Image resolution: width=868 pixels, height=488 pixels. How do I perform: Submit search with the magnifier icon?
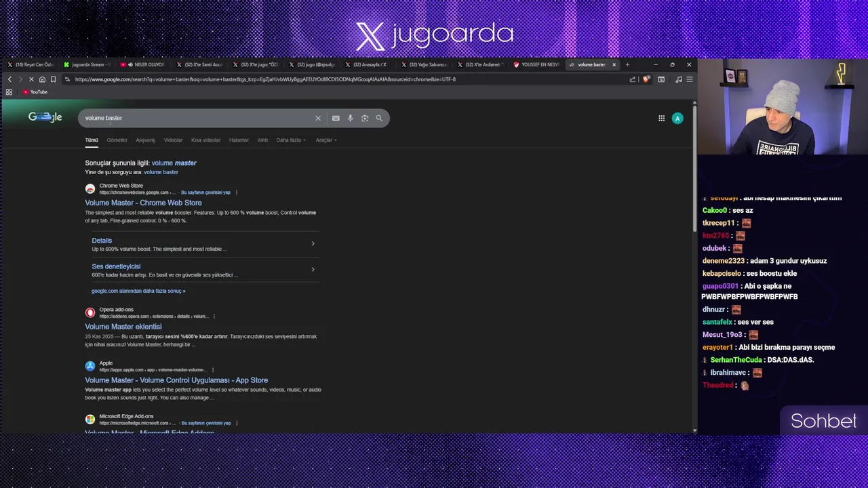coord(379,118)
